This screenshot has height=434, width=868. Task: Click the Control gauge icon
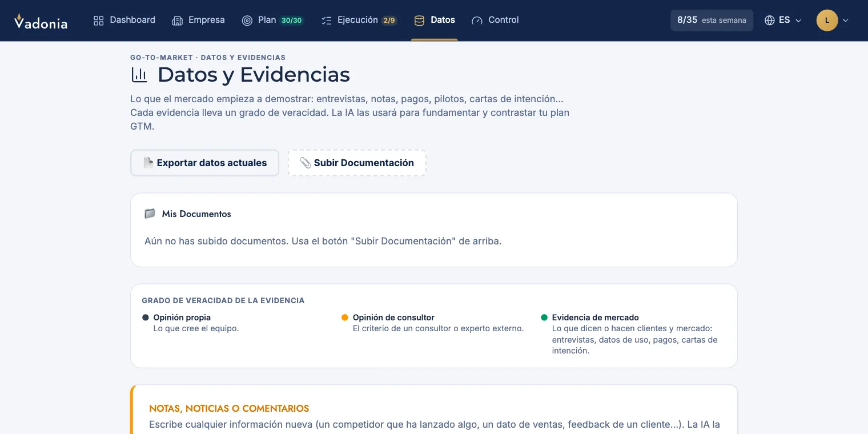477,21
